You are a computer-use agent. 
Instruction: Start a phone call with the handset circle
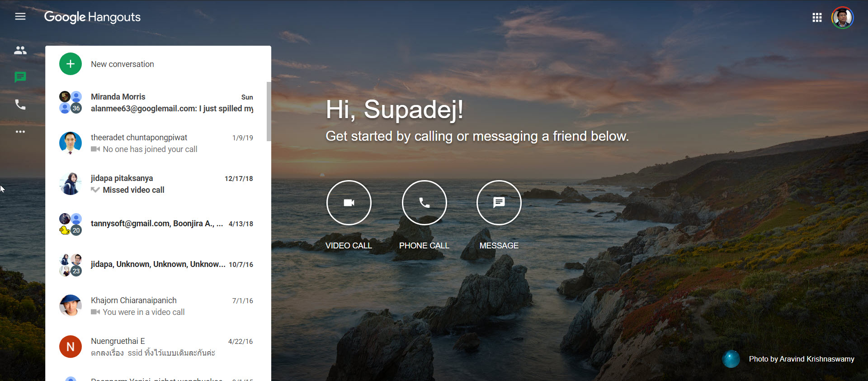pyautogui.click(x=425, y=203)
